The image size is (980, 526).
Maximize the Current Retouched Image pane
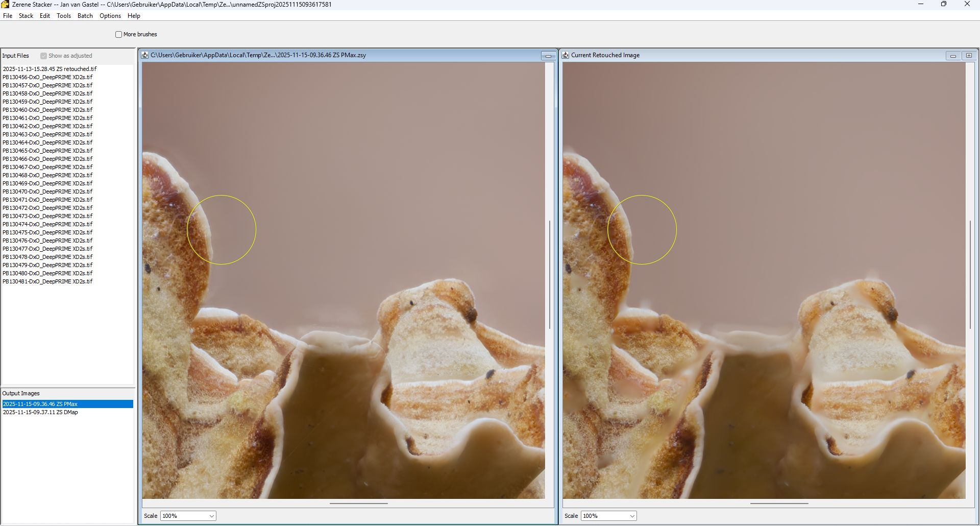pyautogui.click(x=968, y=56)
